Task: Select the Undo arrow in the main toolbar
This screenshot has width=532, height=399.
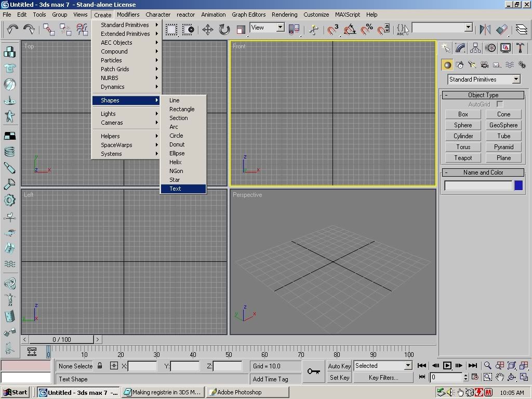Action: (12, 29)
